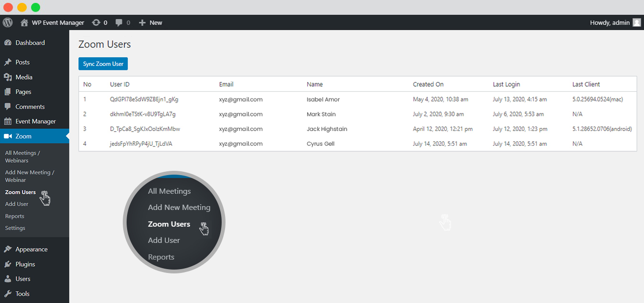The height and width of the screenshot is (303, 644).
Task: Click the name Mark Stain
Action: (321, 115)
